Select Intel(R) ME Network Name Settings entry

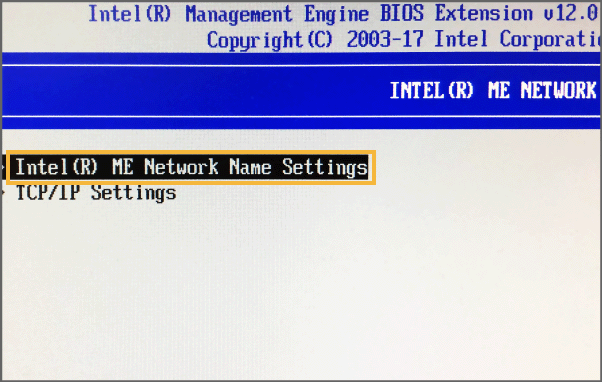(x=191, y=167)
